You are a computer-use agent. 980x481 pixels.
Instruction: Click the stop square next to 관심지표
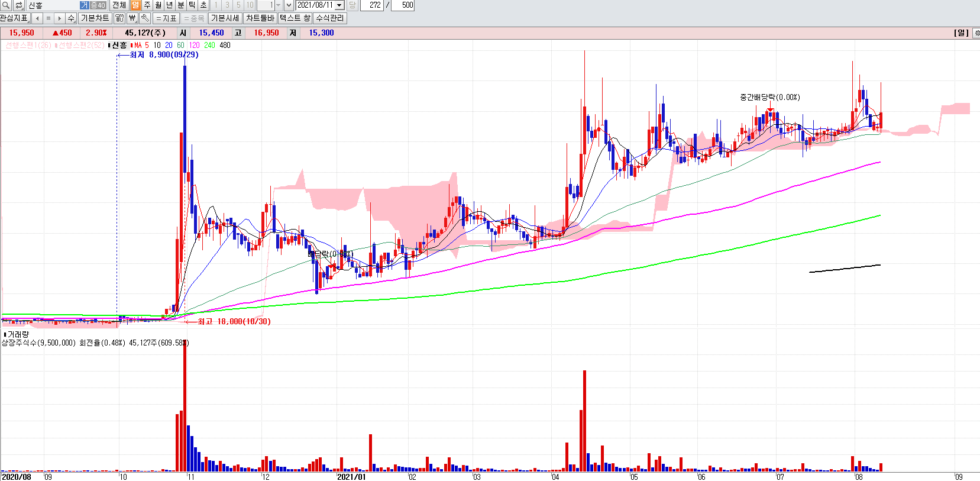(x=48, y=18)
